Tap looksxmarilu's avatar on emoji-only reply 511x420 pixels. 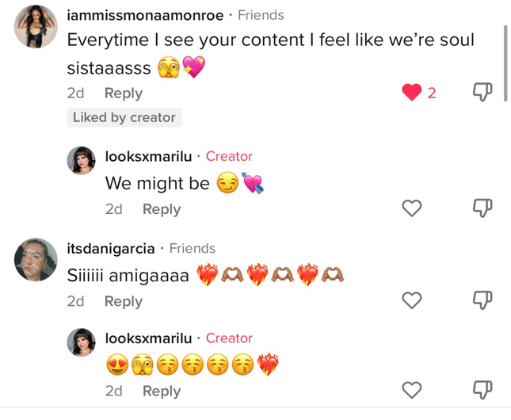pos(82,342)
